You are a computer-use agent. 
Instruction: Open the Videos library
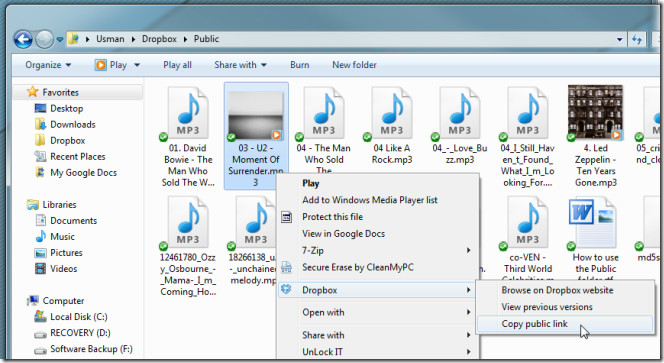click(64, 269)
